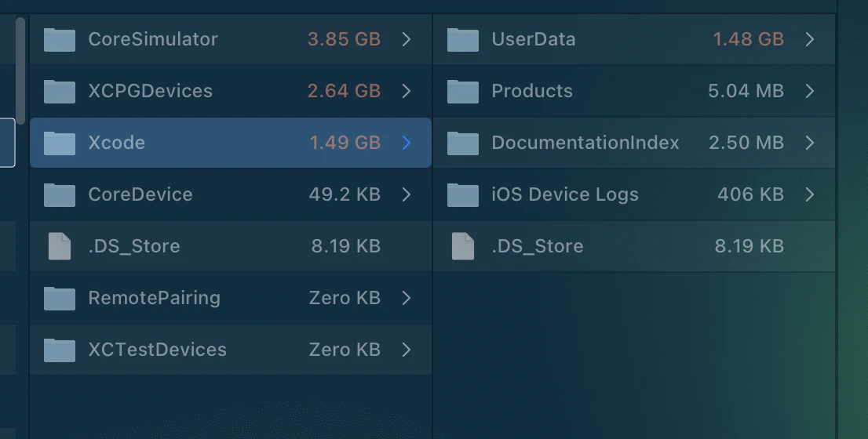Click the CoreDevice folder icon
Viewport: 868px width, 439px height.
pos(59,194)
